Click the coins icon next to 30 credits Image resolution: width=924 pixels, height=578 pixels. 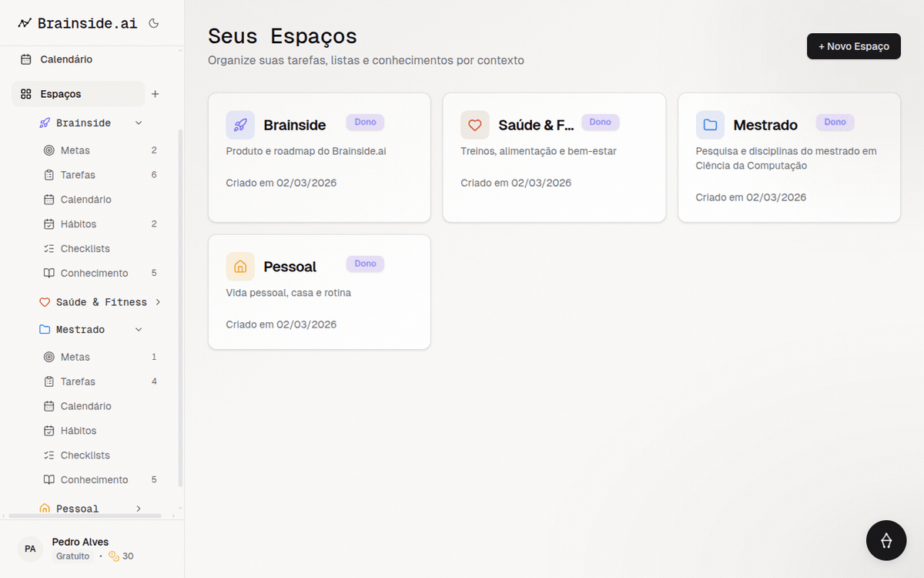pyautogui.click(x=112, y=556)
